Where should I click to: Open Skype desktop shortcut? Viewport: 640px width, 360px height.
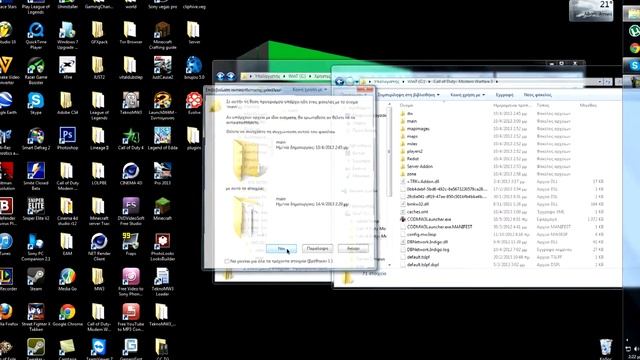click(36, 103)
